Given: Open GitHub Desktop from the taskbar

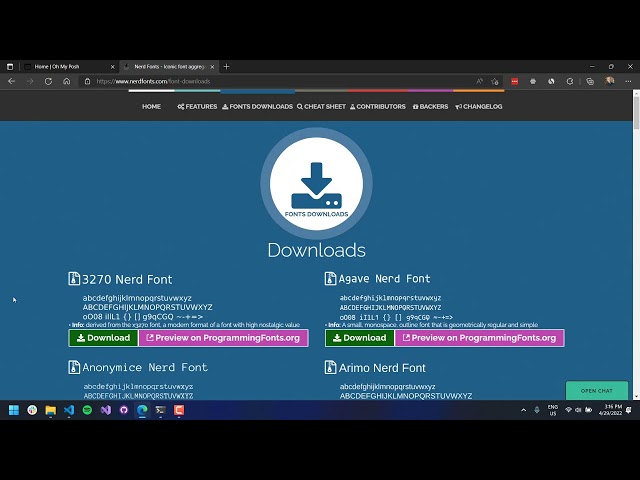Looking at the screenshot, I should pyautogui.click(x=124, y=410).
